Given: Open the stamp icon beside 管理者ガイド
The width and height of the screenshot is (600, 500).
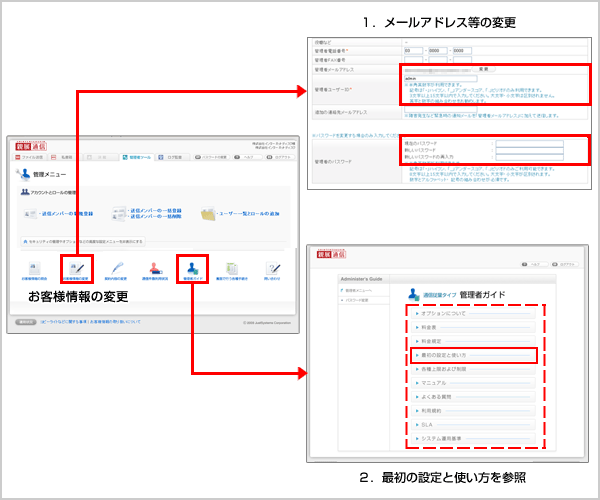Looking at the screenshot, I should (x=155, y=268).
